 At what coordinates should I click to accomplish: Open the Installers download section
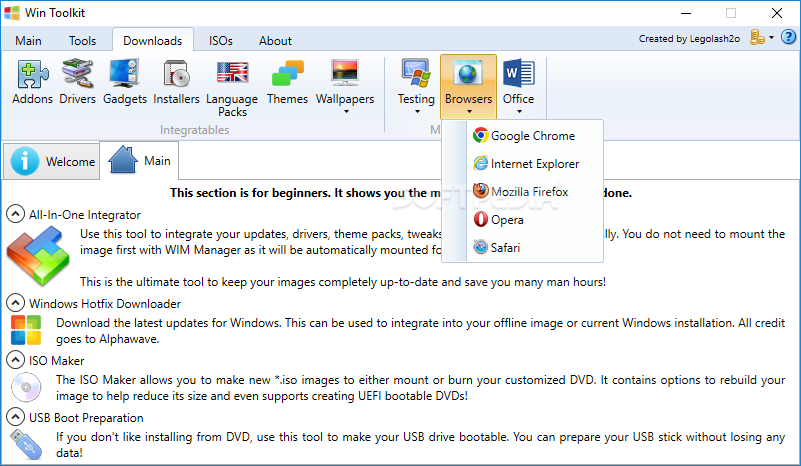click(176, 82)
